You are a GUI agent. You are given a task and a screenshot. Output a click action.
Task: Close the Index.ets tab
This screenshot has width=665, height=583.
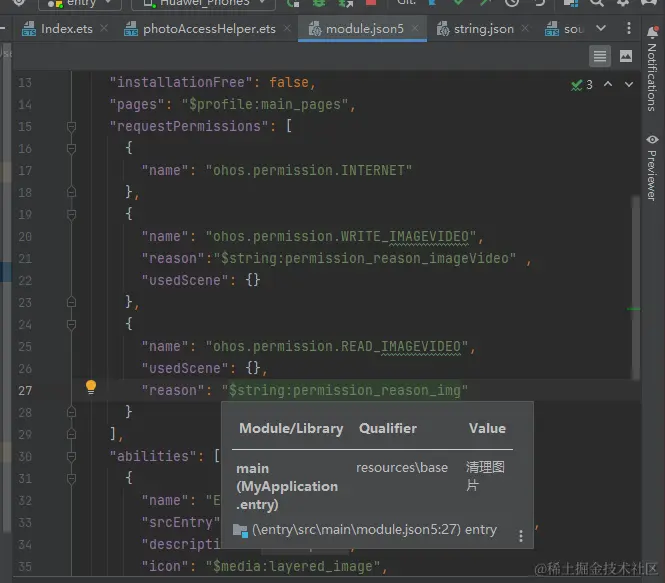coord(104,28)
